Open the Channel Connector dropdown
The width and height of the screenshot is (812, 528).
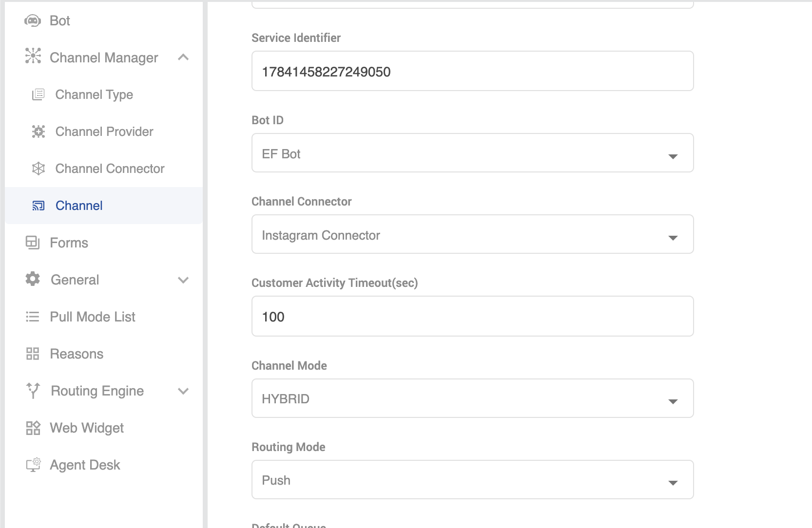[472, 234]
